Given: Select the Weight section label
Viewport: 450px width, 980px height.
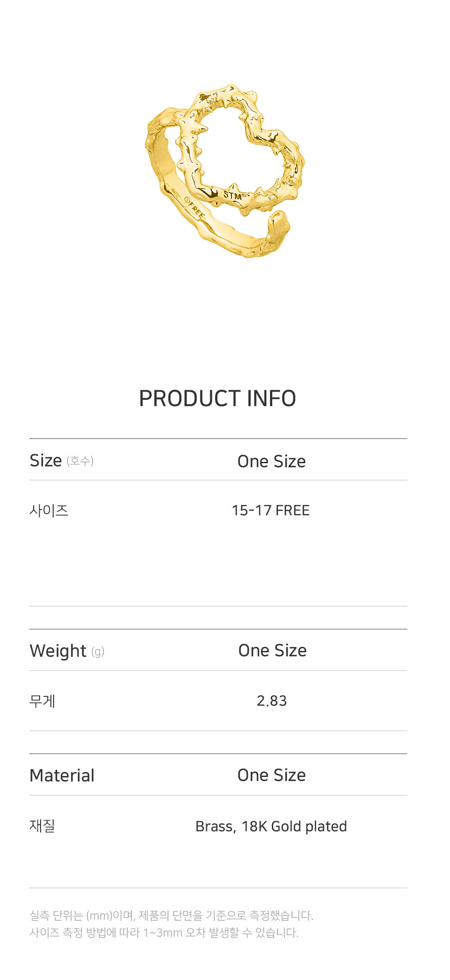Looking at the screenshot, I should point(58,651).
